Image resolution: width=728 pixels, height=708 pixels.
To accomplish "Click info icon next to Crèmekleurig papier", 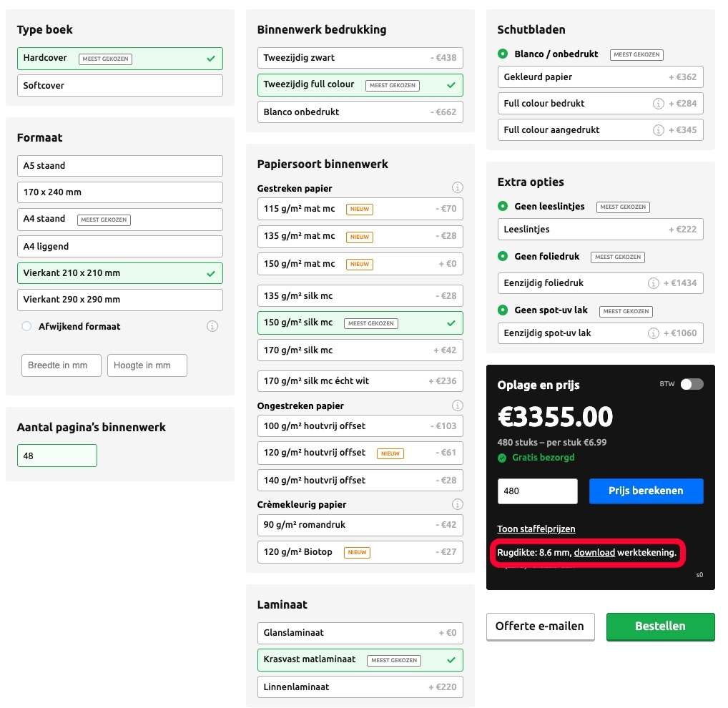I will (458, 504).
